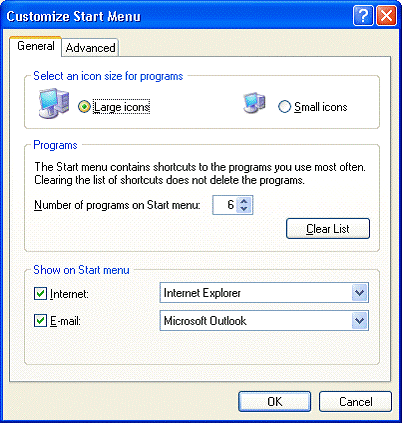Screen dimensions: 405x425
Task: Increase number of programs with up arrow
Action: point(244,201)
